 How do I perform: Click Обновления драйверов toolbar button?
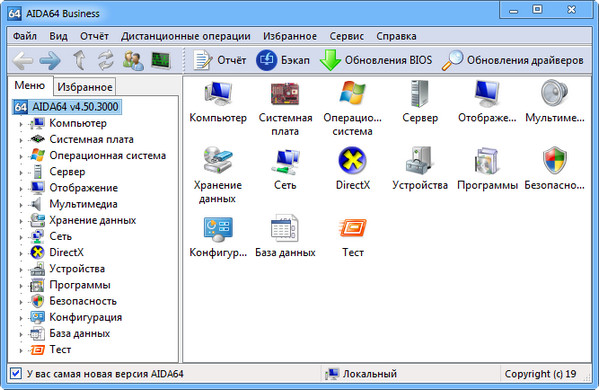tap(513, 60)
